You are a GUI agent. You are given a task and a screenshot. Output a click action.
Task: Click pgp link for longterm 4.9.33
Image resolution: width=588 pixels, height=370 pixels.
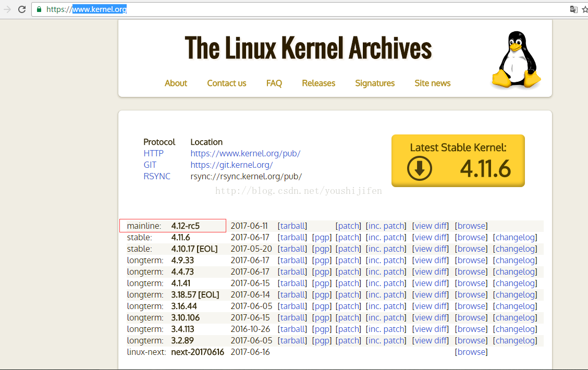[x=322, y=260]
